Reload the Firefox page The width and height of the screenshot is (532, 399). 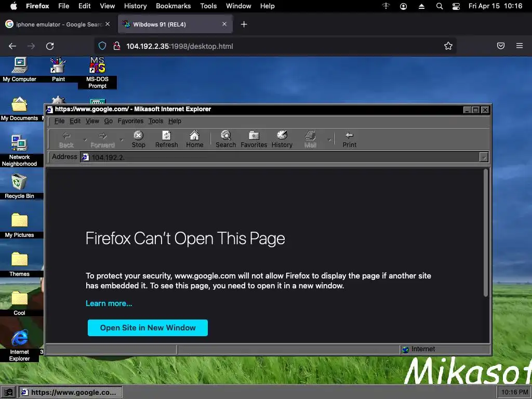pyautogui.click(x=50, y=46)
